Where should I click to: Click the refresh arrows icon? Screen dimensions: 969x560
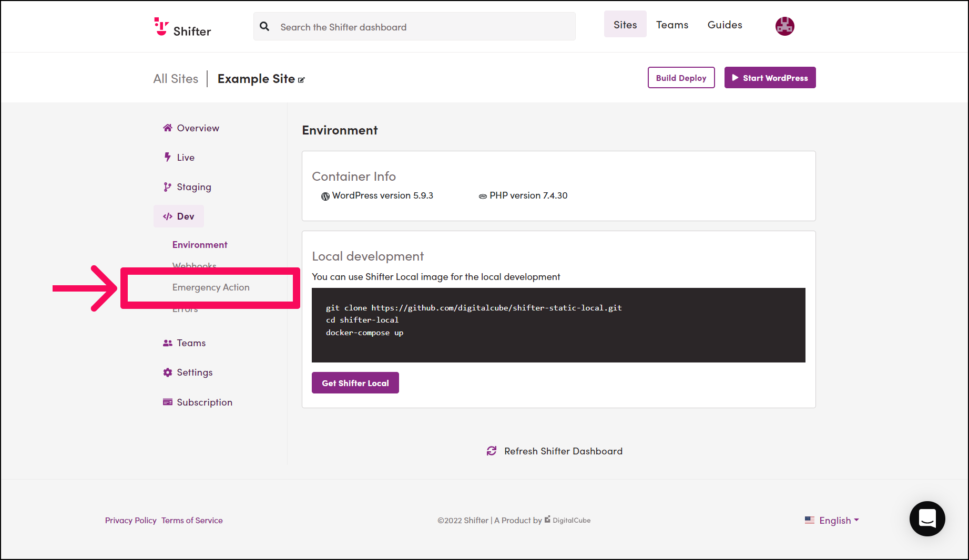492,451
